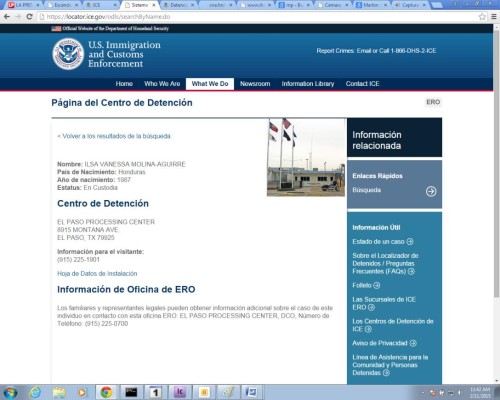Open Paint taskbar icon
The width and height of the screenshot is (500, 400).
[229, 392]
